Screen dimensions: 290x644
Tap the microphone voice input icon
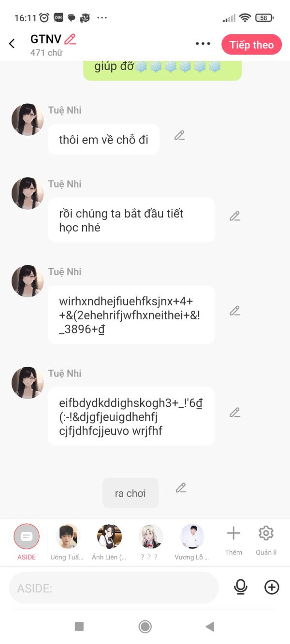[x=240, y=587]
